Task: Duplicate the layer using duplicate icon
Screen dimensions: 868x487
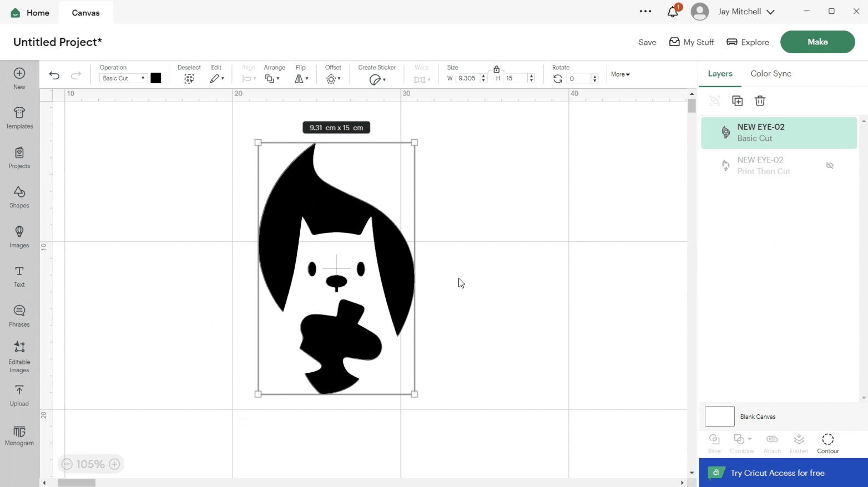Action: click(x=737, y=101)
